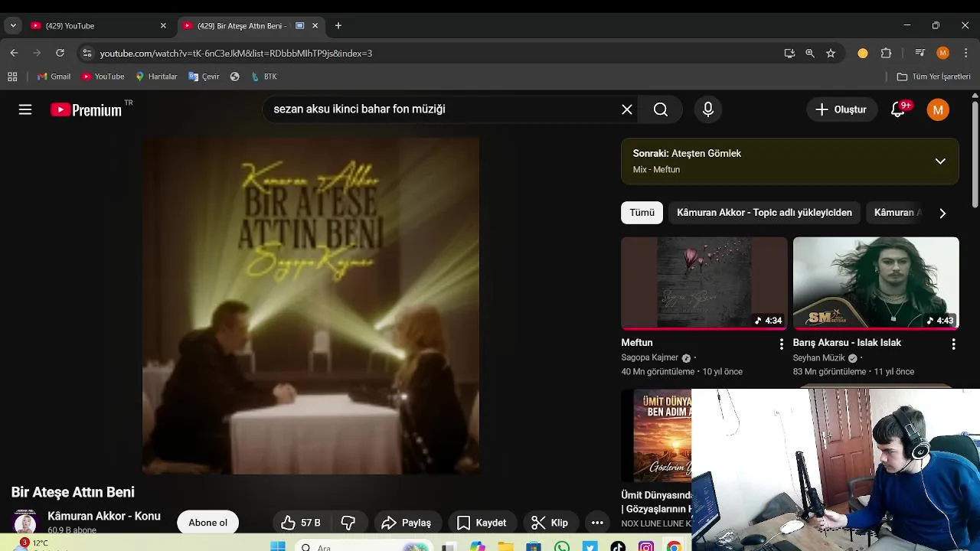The height and width of the screenshot is (551, 980).
Task: Open the Chrome three-dot menu
Action: [x=965, y=53]
